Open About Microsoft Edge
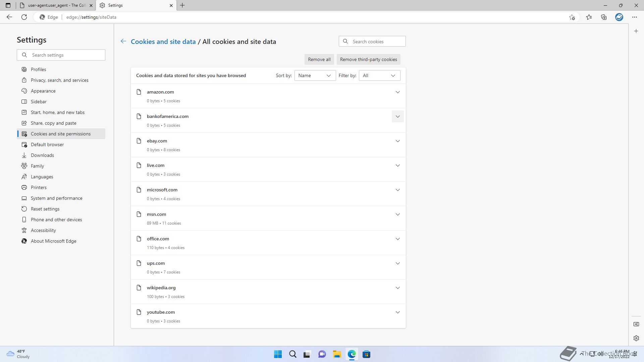The image size is (644, 362). (x=61, y=241)
